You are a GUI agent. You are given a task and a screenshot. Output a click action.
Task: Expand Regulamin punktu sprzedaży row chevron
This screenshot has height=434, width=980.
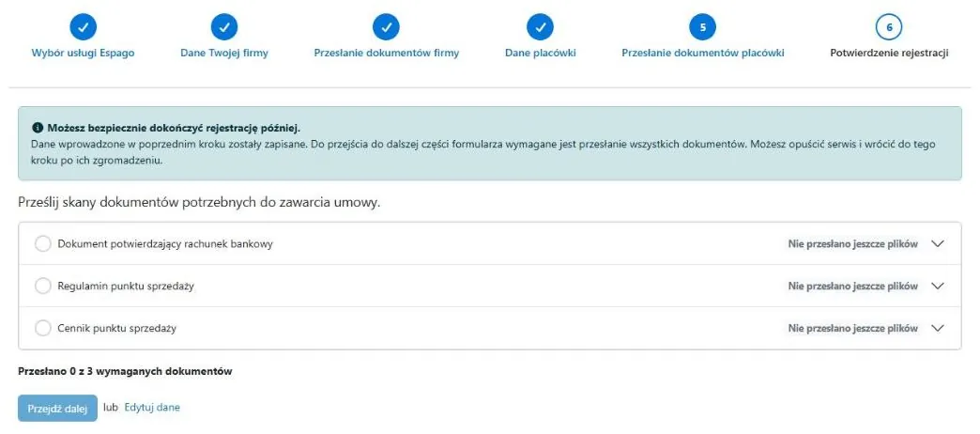point(937,286)
